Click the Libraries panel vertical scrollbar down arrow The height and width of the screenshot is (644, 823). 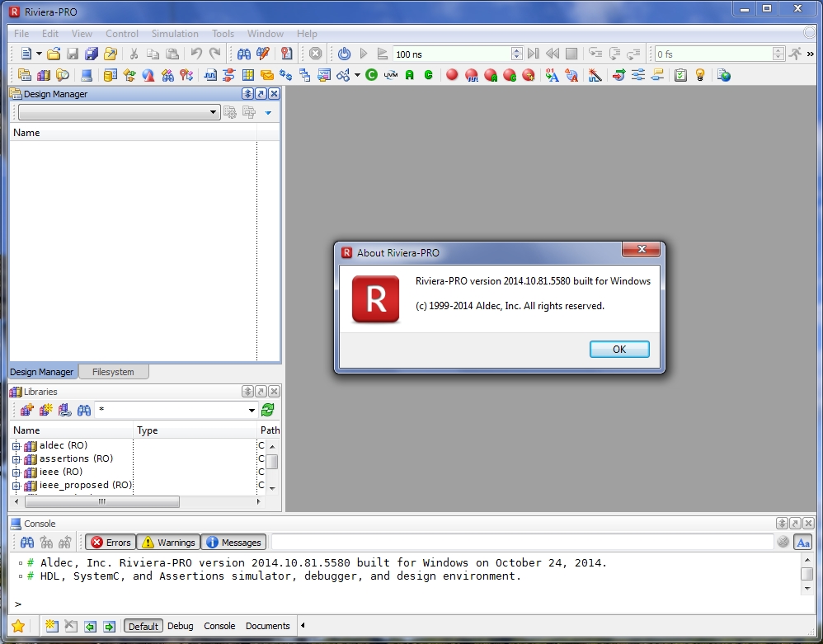pyautogui.click(x=272, y=488)
